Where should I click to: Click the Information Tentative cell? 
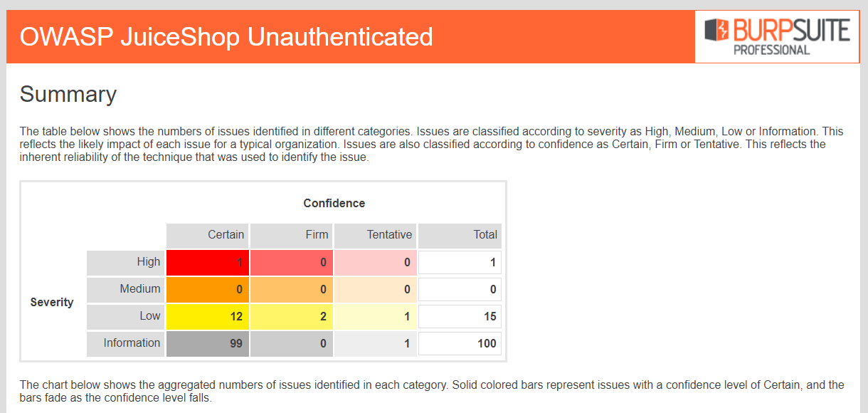pyautogui.click(x=375, y=343)
